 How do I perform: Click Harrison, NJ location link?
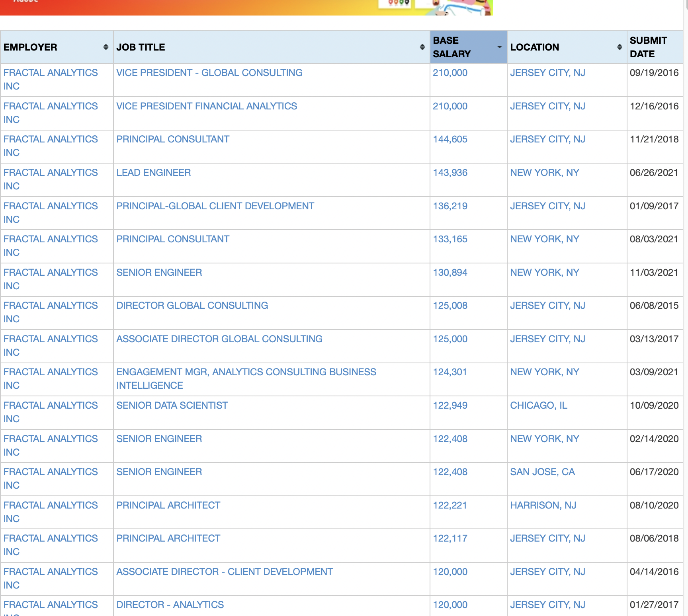[x=543, y=505]
